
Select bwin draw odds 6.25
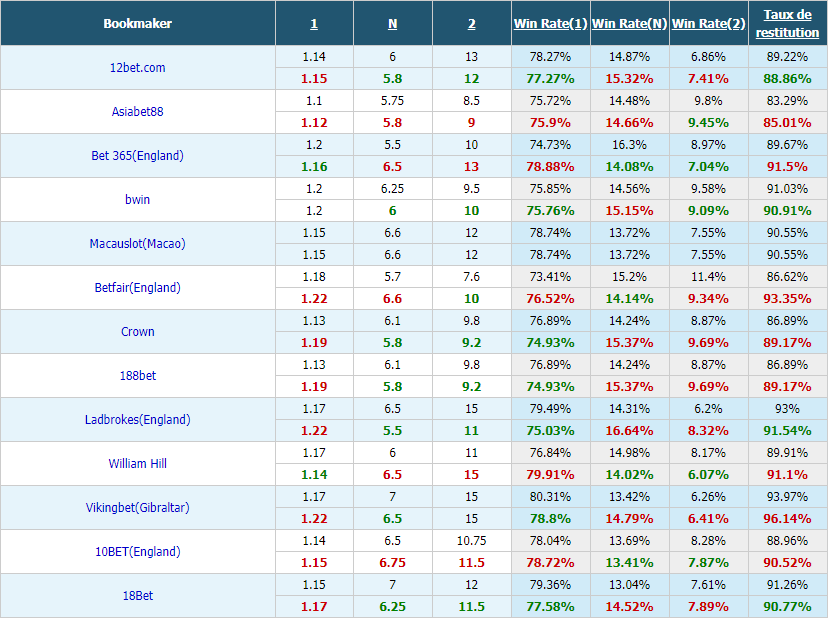392,189
